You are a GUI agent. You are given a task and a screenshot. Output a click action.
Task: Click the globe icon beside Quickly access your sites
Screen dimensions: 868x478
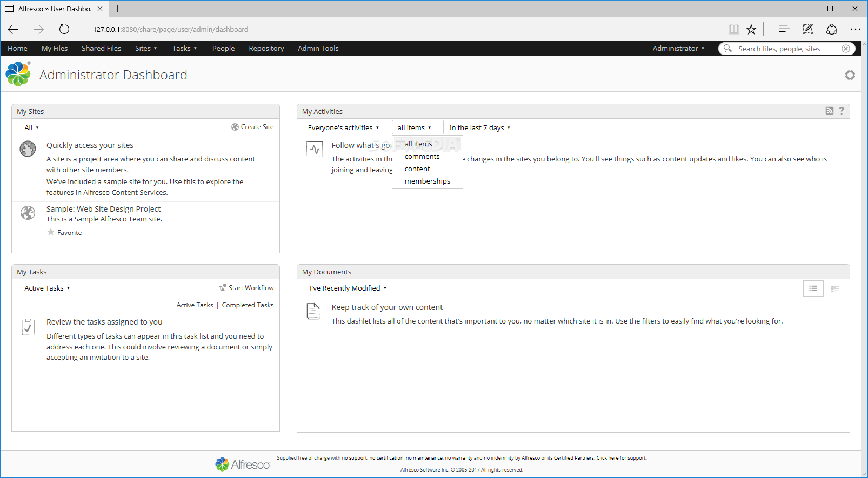tap(28, 149)
